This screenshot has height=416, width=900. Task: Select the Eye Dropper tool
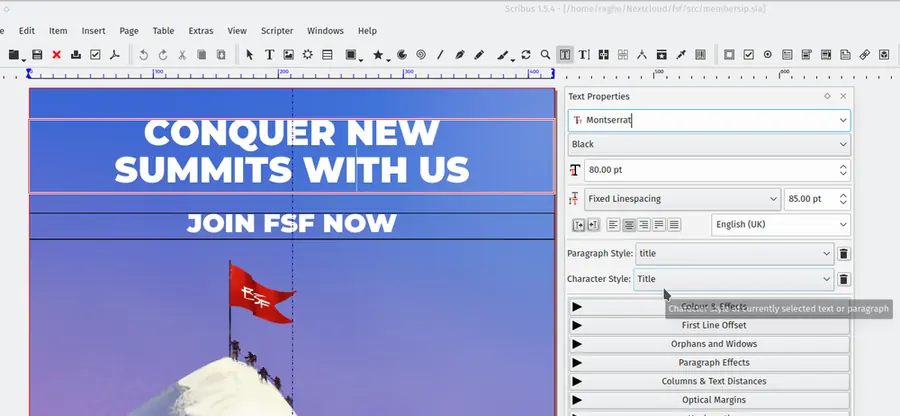coord(681,55)
